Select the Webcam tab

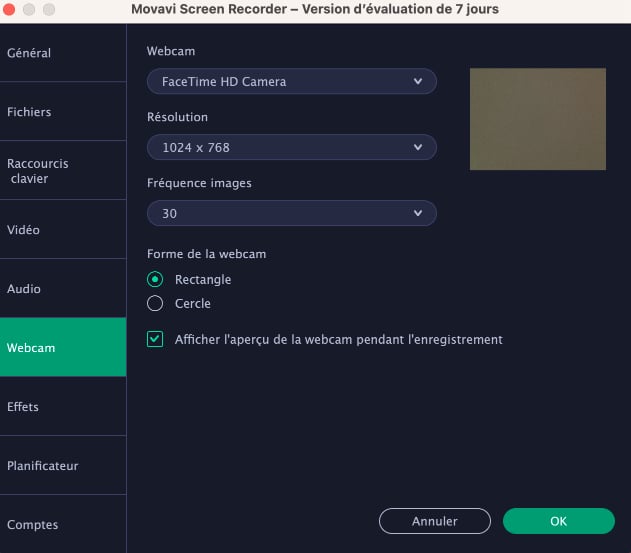click(31, 348)
